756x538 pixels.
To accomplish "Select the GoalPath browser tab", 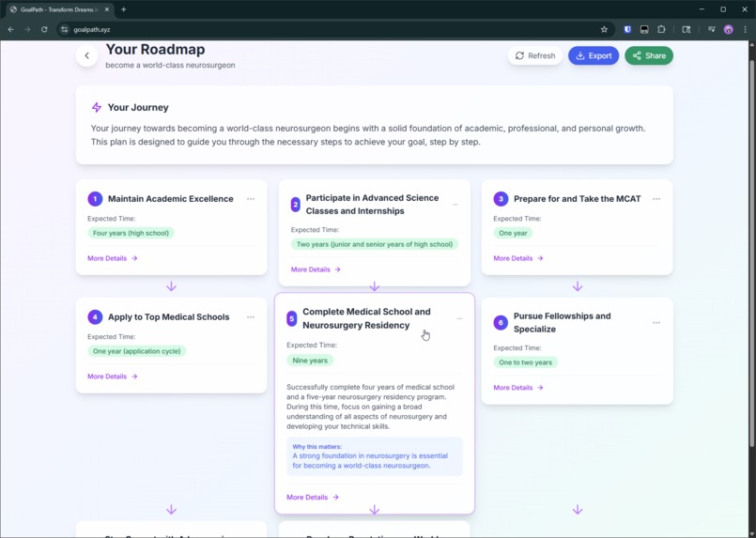I will pos(59,9).
